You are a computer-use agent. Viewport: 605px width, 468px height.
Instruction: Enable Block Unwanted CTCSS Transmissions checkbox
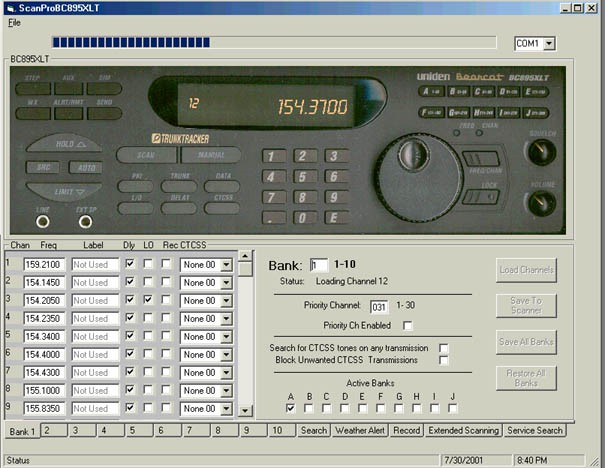tap(444, 360)
